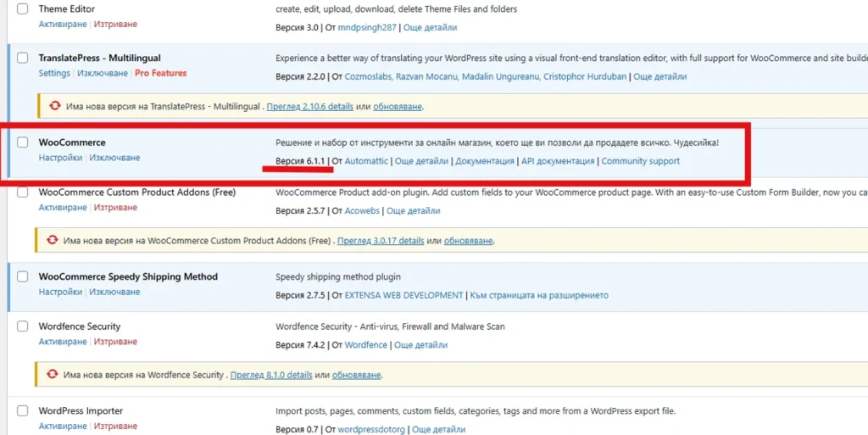
Task: View Преглед 8.1.0 details for Wordfence
Action: click(x=271, y=376)
